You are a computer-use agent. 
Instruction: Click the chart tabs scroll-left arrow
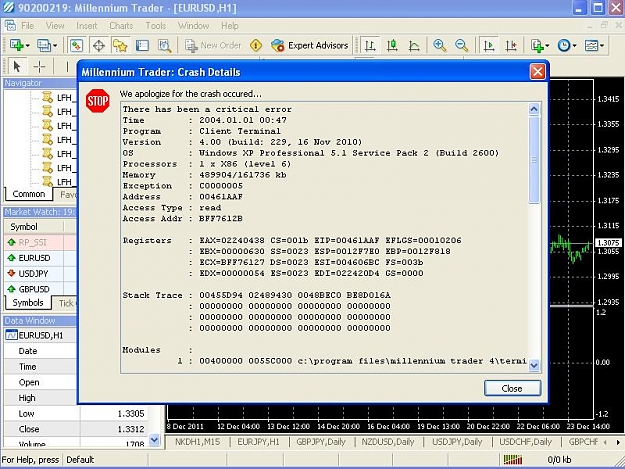click(605, 442)
